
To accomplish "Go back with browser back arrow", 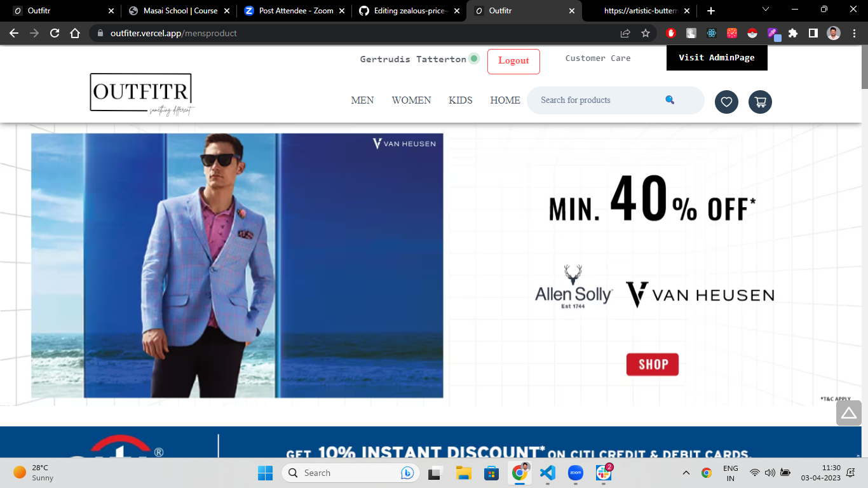I will tap(14, 33).
